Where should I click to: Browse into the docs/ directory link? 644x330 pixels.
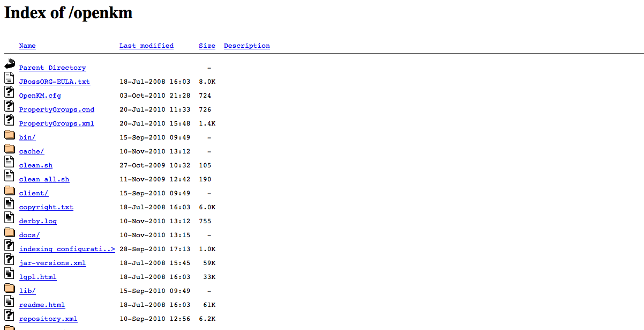(x=29, y=235)
